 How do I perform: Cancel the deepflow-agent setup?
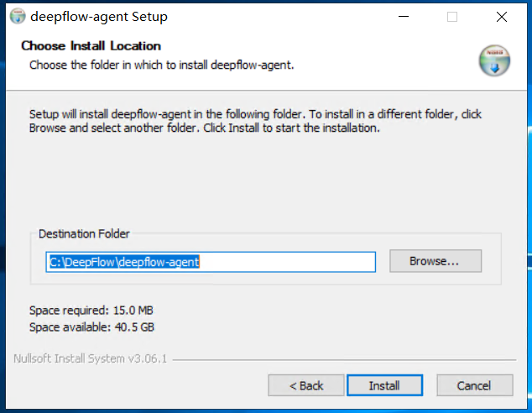[x=474, y=385]
